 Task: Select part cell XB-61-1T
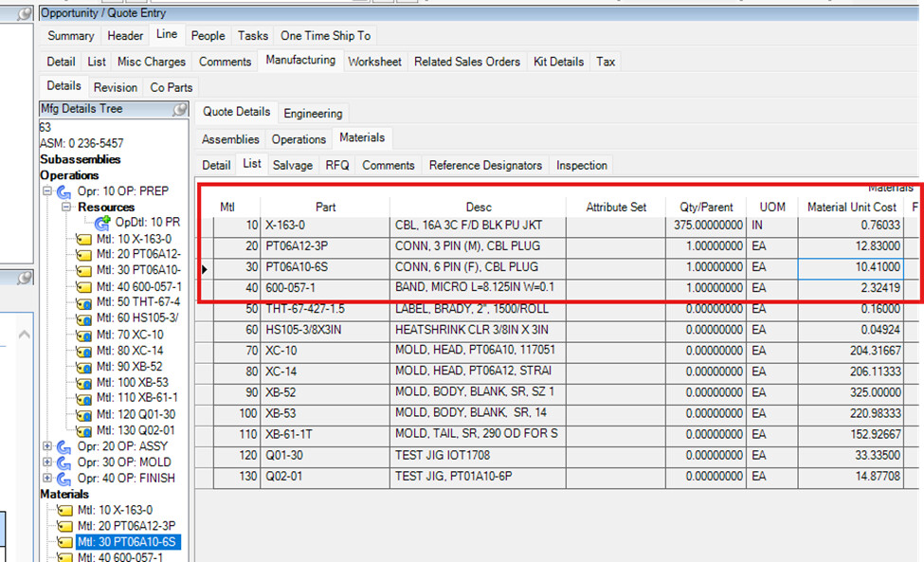coord(325,435)
